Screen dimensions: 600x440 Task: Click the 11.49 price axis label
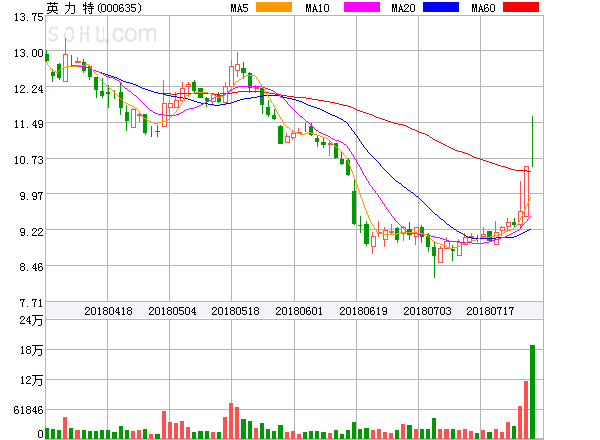pos(29,124)
